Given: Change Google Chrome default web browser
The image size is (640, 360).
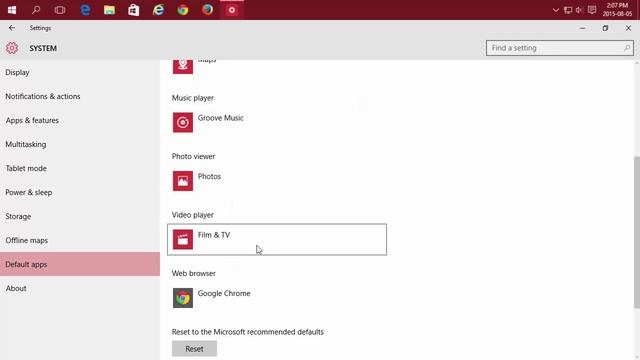Looking at the screenshot, I should (277, 298).
